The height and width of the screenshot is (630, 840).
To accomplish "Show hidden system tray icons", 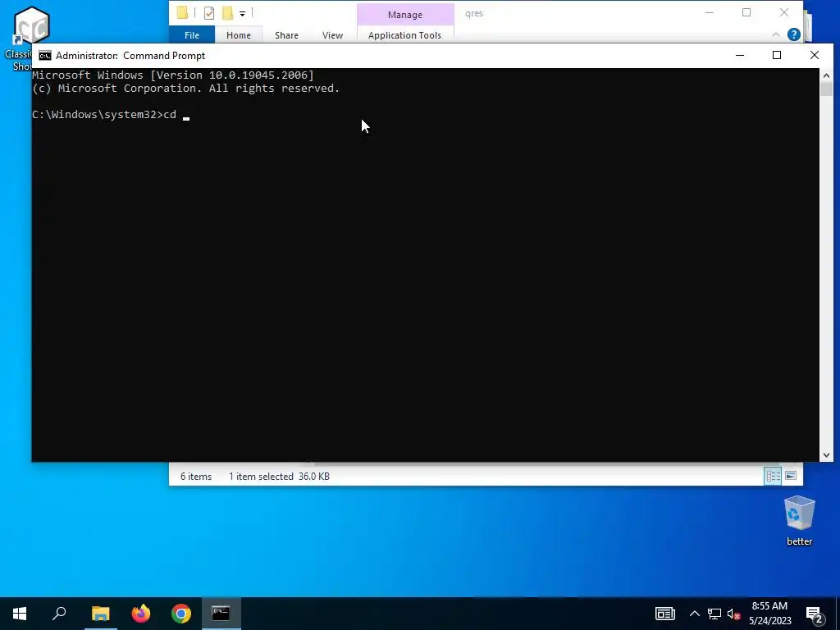I will [x=694, y=614].
